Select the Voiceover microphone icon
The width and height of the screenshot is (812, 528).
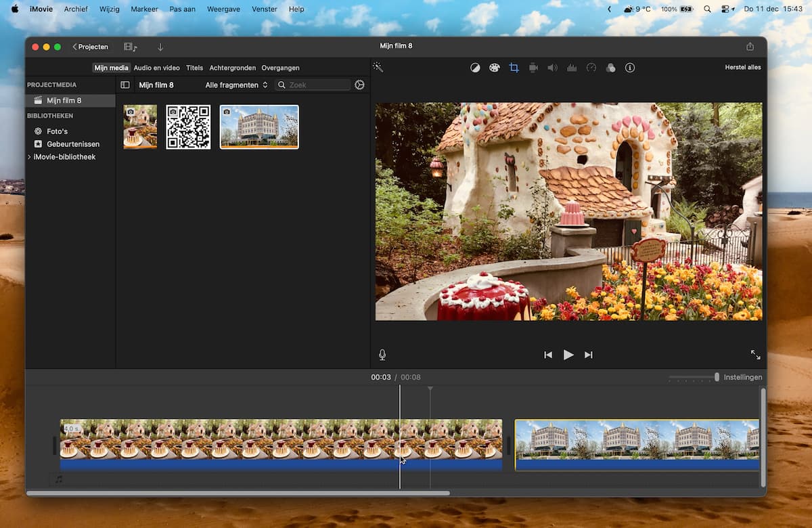coord(382,354)
